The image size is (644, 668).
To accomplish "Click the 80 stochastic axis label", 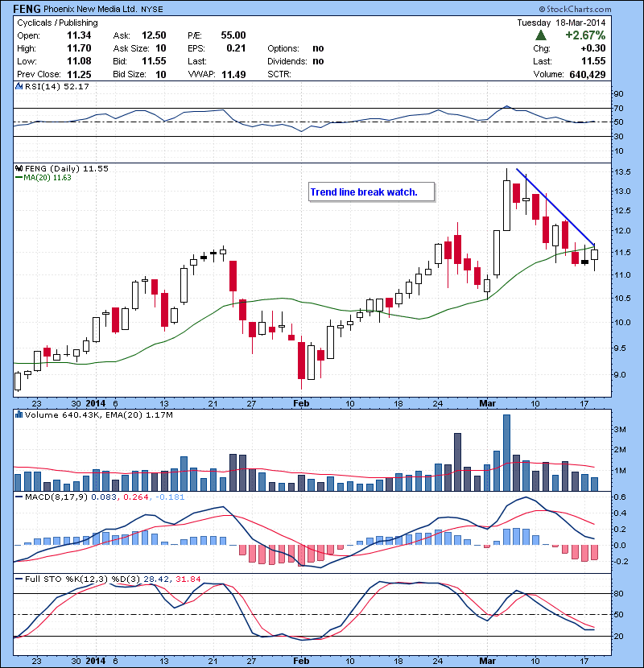I will point(618,593).
